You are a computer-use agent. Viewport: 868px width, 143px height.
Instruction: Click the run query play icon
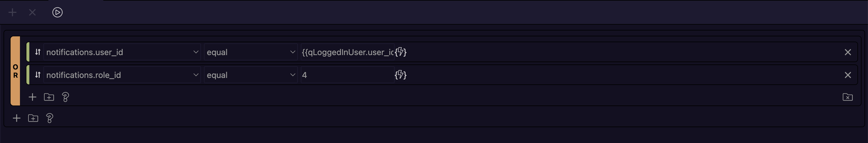(x=57, y=12)
